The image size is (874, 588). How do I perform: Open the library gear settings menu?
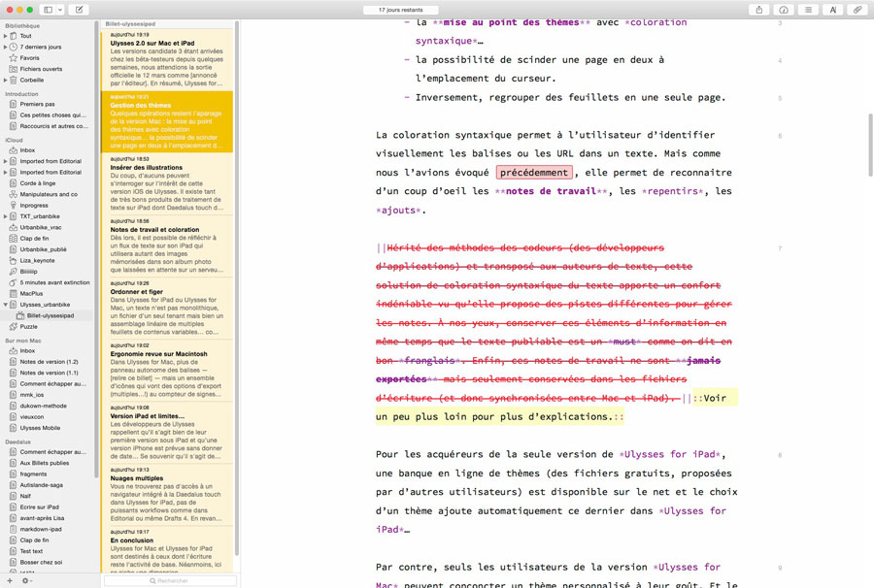(x=25, y=581)
